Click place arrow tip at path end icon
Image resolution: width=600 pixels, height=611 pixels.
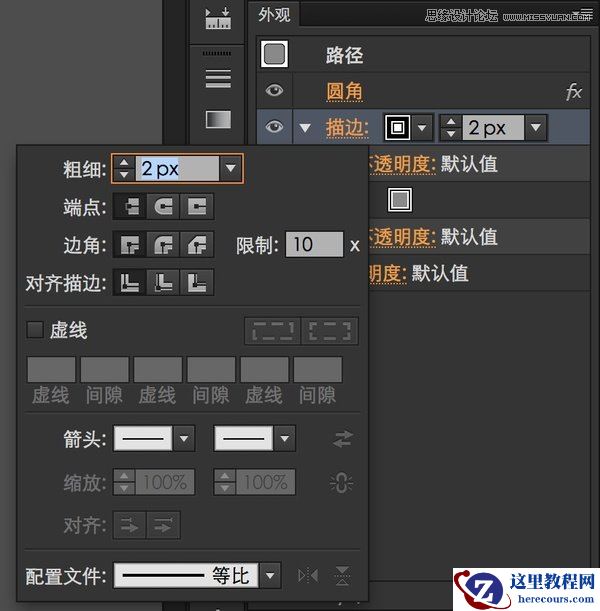[163, 526]
